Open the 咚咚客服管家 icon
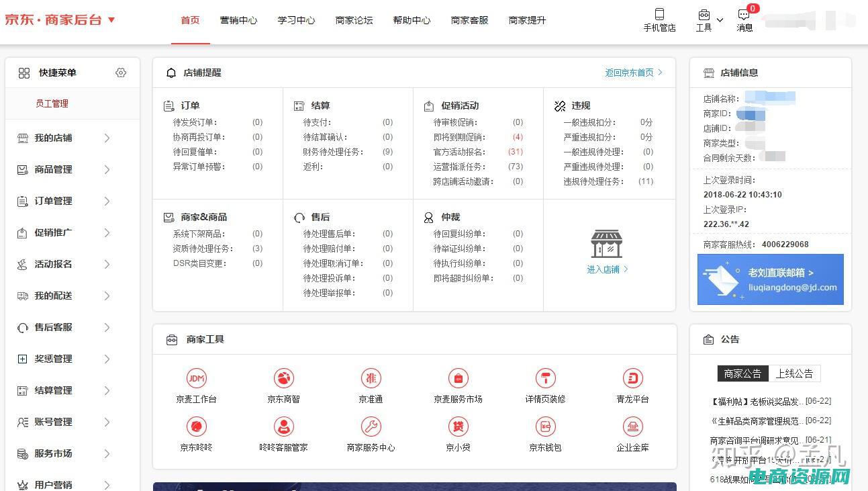The width and height of the screenshot is (868, 491). pyautogui.click(x=284, y=427)
